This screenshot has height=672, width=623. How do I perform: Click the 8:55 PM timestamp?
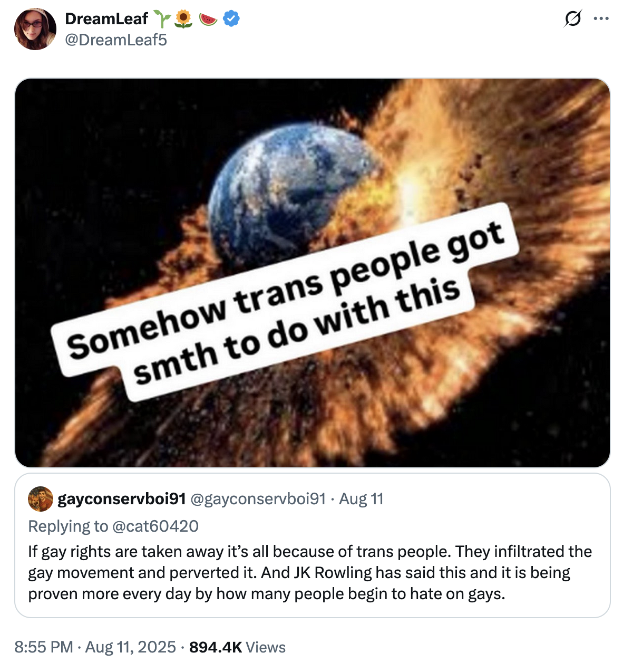pos(44,647)
